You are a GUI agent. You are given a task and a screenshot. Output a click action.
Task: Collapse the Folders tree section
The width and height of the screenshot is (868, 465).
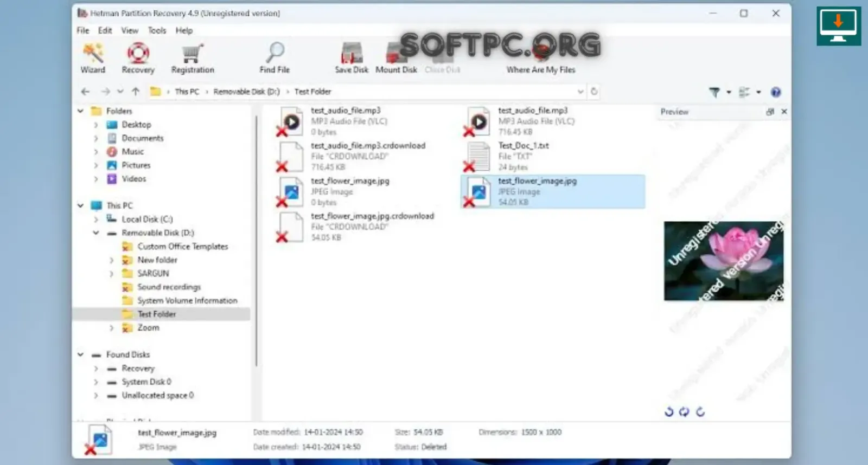(x=80, y=111)
